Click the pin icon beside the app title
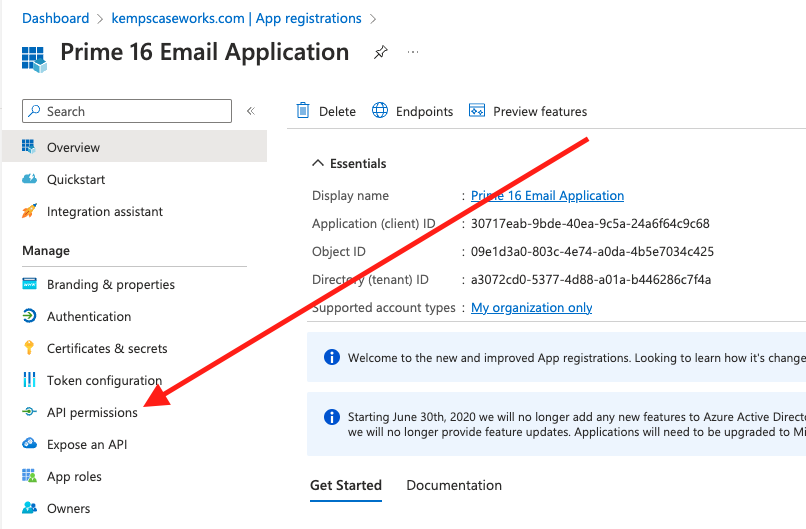This screenshot has width=806, height=529. click(x=380, y=53)
